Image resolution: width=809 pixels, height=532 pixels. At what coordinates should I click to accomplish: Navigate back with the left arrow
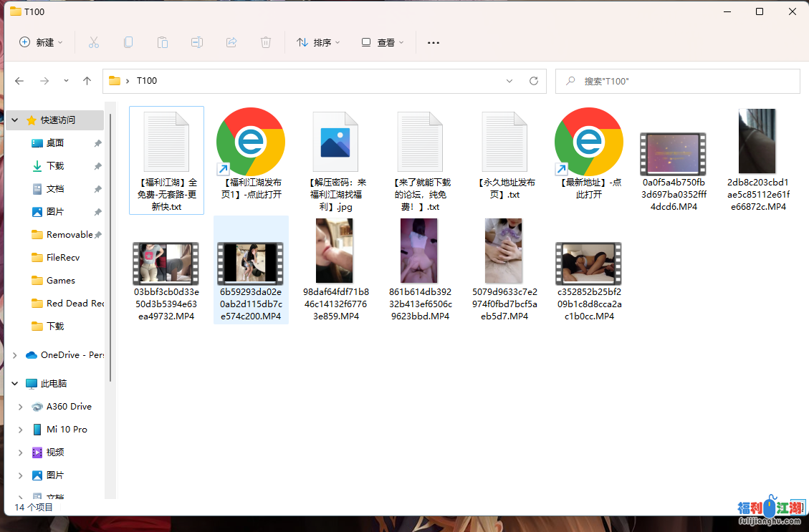coord(19,81)
